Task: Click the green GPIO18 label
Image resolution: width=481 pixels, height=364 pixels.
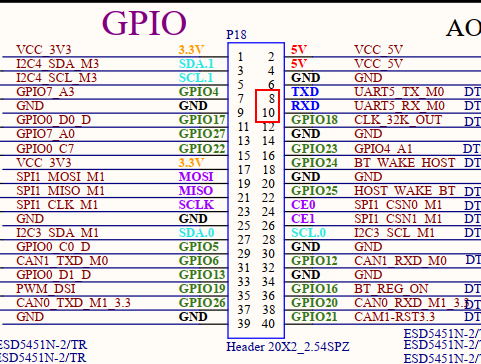Action: tap(314, 120)
